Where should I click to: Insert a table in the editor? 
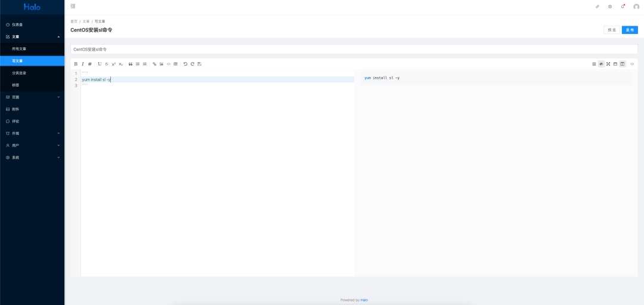click(x=176, y=64)
